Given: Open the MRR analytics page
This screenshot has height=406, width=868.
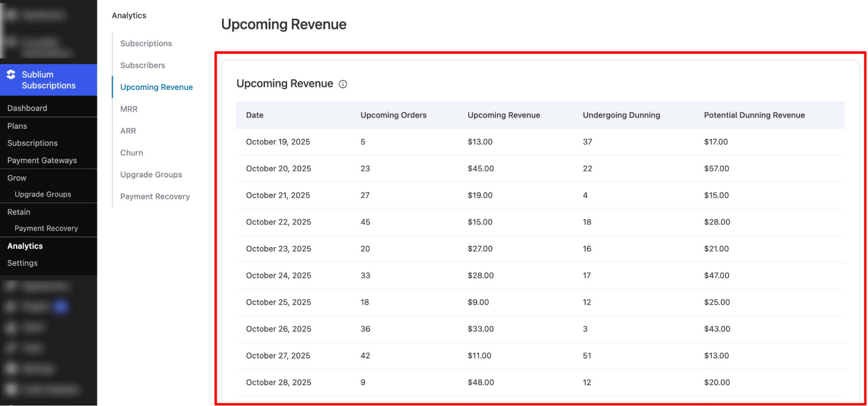Looking at the screenshot, I should [129, 109].
